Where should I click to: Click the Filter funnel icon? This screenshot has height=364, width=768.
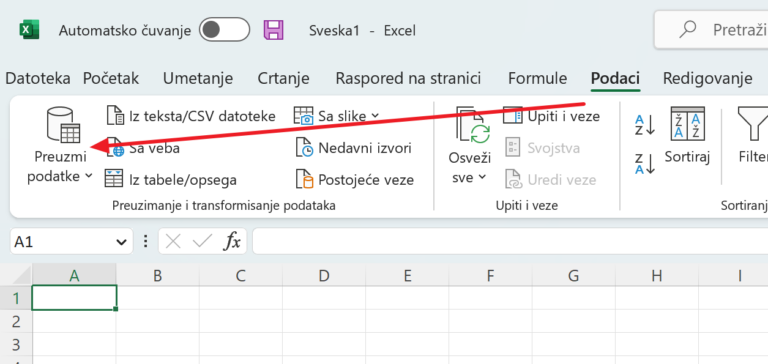tap(752, 124)
